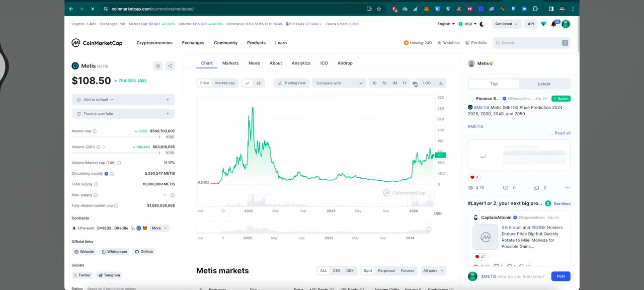The height and width of the screenshot is (290, 644).
Task: Open the browser extensions puzzle icon
Action: 535,9
